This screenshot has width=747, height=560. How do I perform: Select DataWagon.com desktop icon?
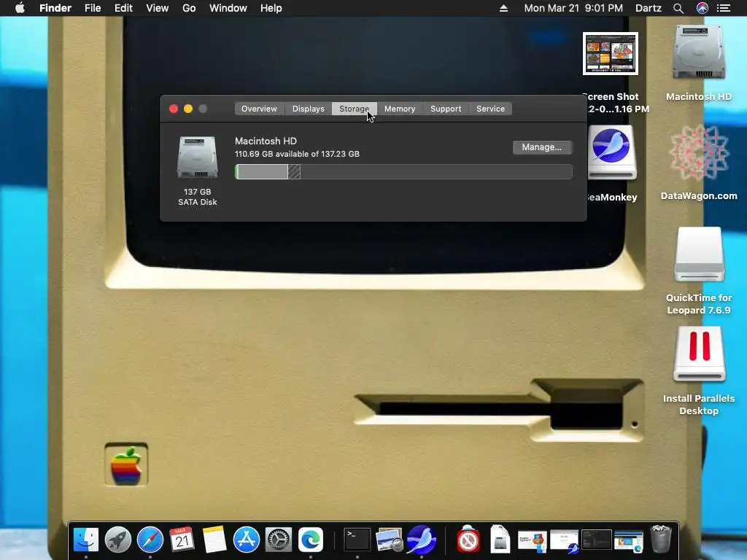pyautogui.click(x=699, y=153)
